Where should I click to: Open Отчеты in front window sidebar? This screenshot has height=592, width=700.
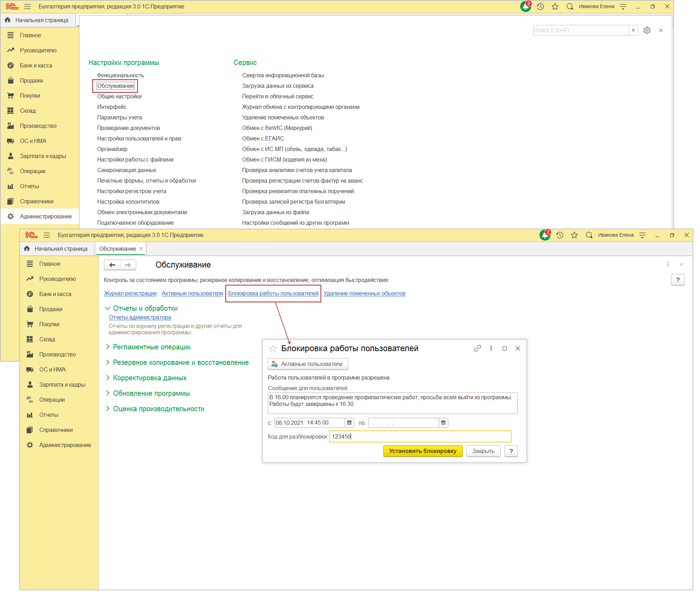click(59, 415)
